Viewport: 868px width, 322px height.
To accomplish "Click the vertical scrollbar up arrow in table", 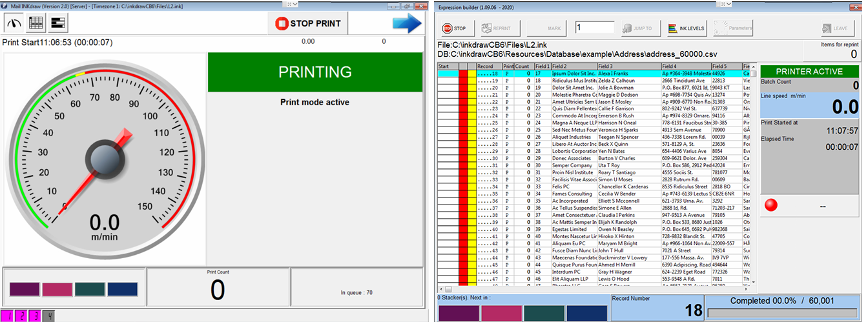I will point(753,66).
